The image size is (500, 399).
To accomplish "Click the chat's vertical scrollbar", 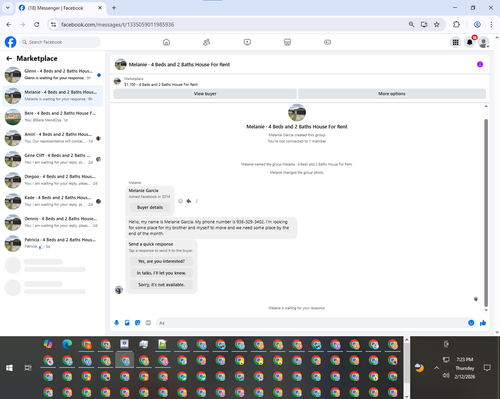I will pyautogui.click(x=486, y=212).
